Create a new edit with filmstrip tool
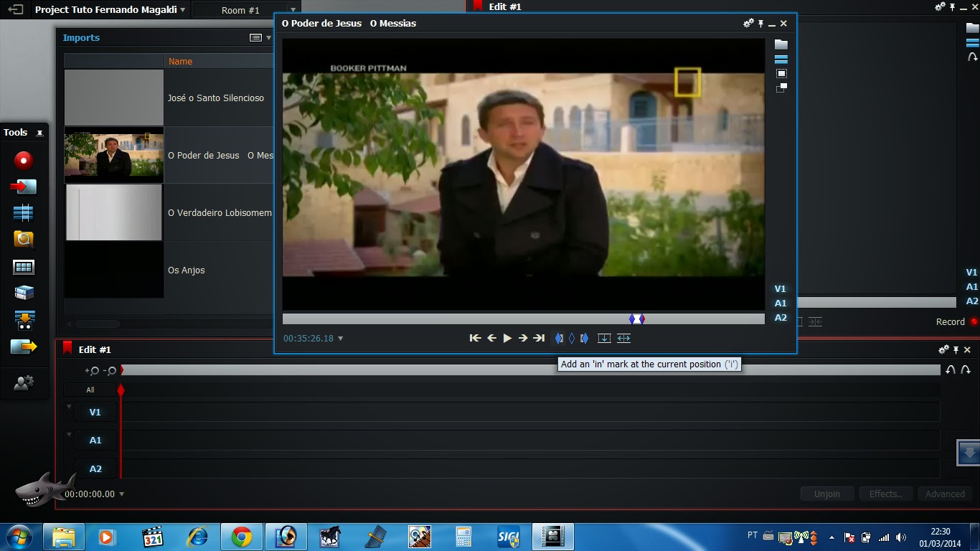The image size is (980, 551). coord(24,213)
